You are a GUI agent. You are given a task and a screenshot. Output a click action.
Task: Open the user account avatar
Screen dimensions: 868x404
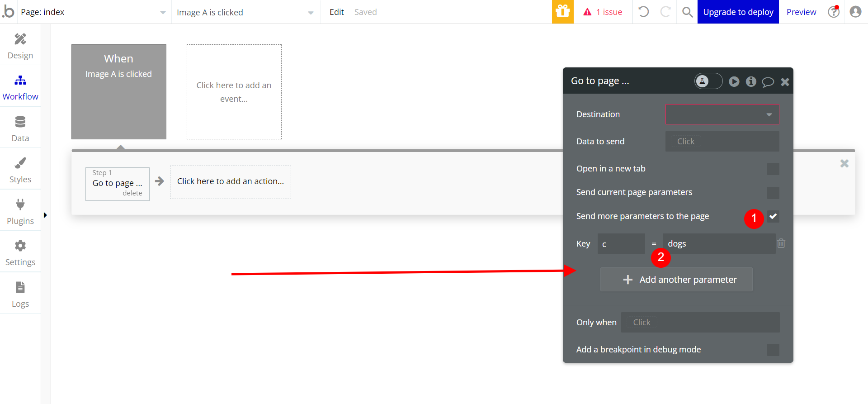(855, 12)
